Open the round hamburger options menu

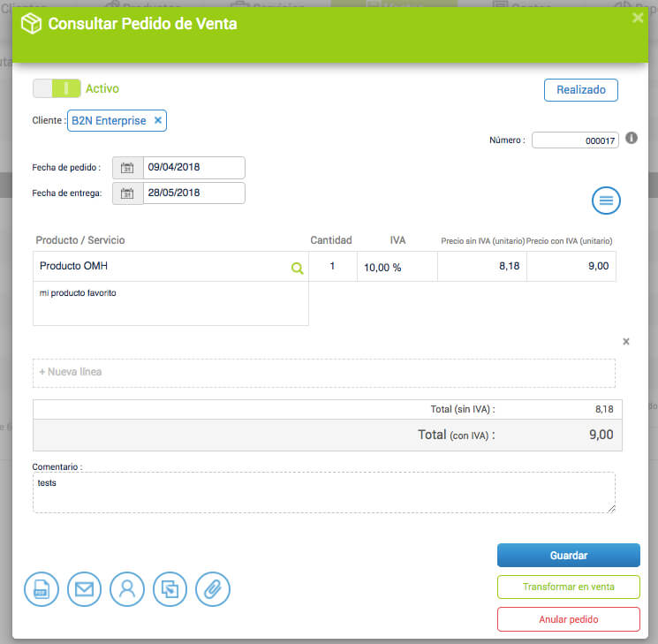(x=606, y=201)
